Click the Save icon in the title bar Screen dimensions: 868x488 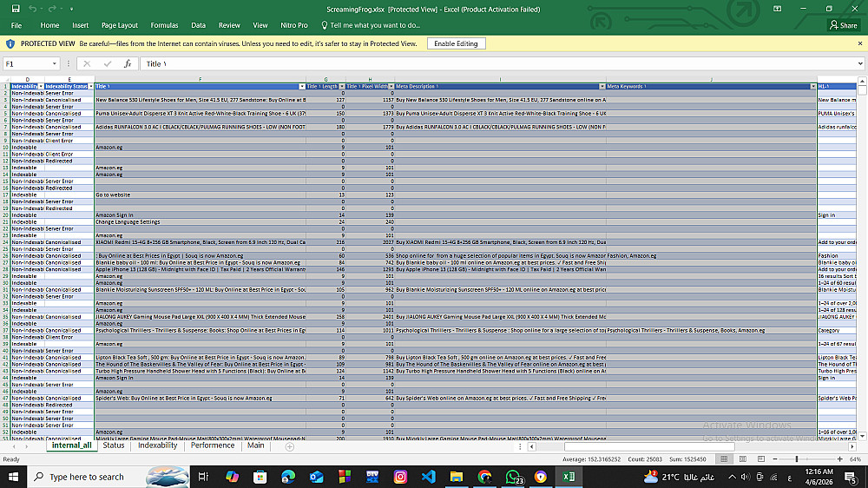click(x=16, y=9)
